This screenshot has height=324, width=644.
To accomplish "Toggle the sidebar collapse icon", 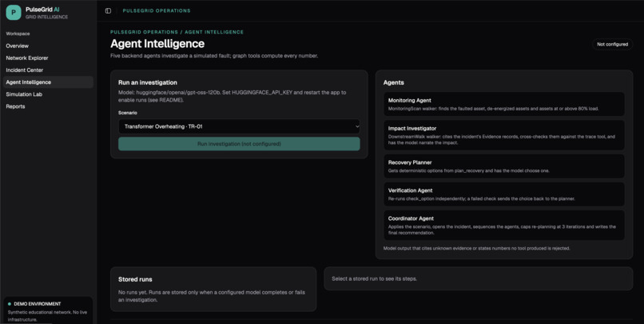I will pyautogui.click(x=108, y=10).
